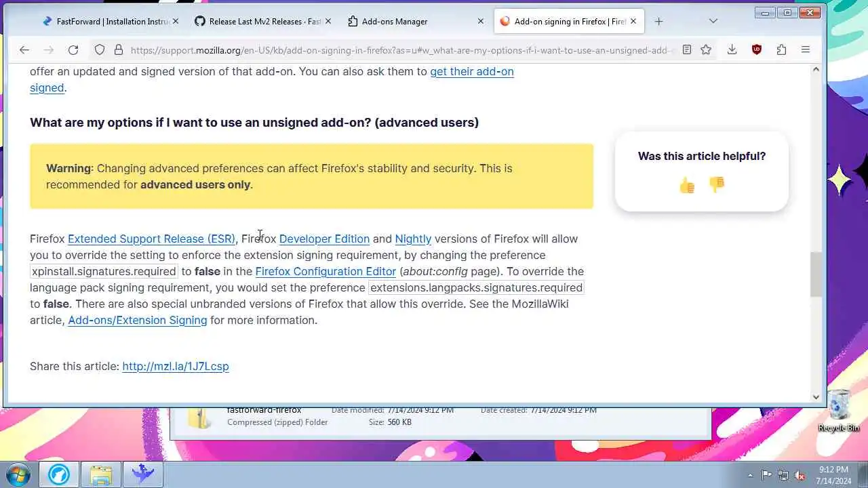Show site security padlock info
This screenshot has width=868, height=488.
(x=119, y=49)
